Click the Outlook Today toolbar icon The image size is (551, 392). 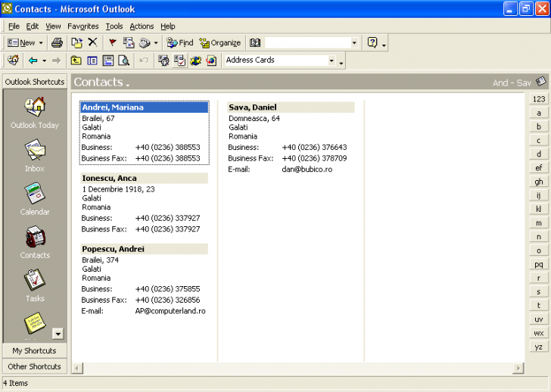(x=14, y=61)
